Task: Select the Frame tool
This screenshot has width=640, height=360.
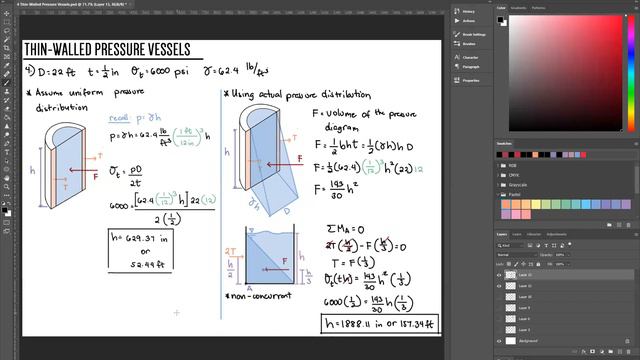Action: [7, 56]
